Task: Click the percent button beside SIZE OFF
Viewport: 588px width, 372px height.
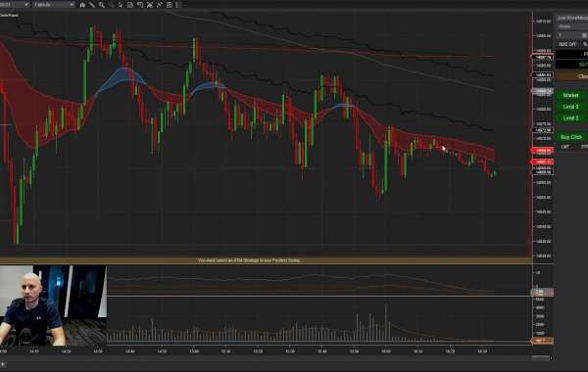Action: click(584, 44)
